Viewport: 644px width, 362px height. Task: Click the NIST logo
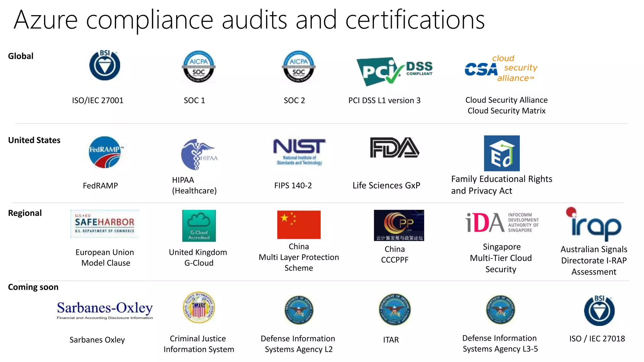pyautogui.click(x=299, y=152)
